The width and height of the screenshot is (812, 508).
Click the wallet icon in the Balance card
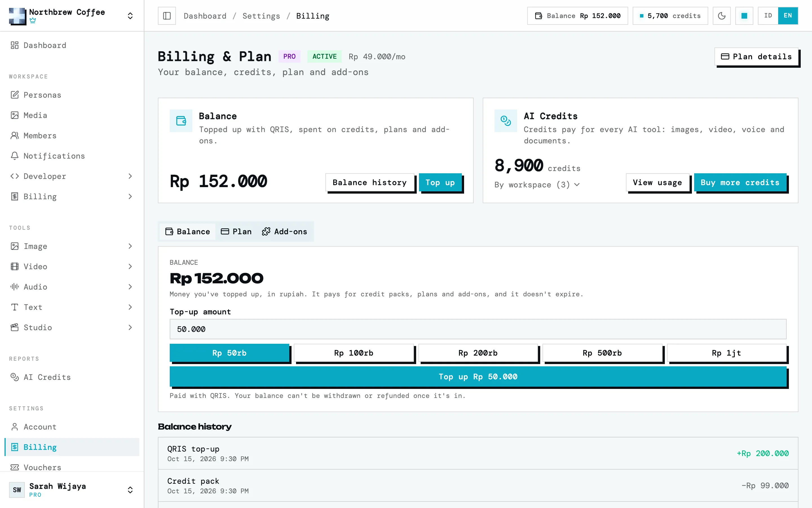(x=181, y=121)
